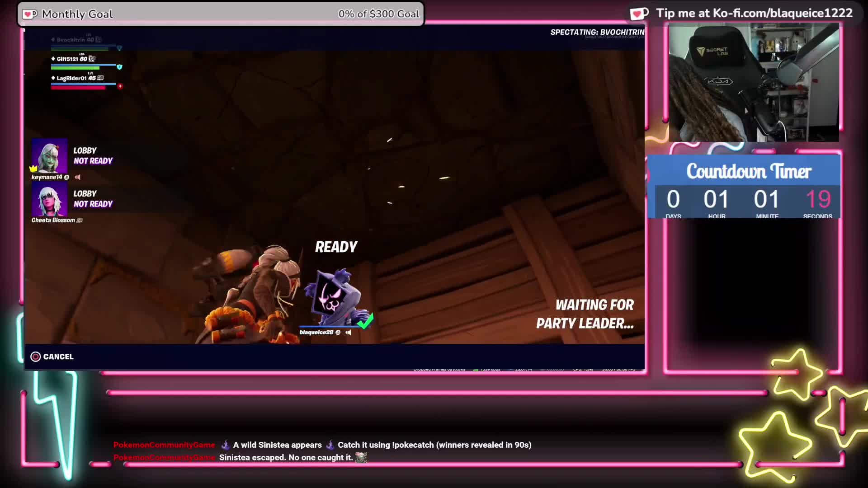Click LagRider01 red health plus icon
The height and width of the screenshot is (488, 868).
[120, 86]
